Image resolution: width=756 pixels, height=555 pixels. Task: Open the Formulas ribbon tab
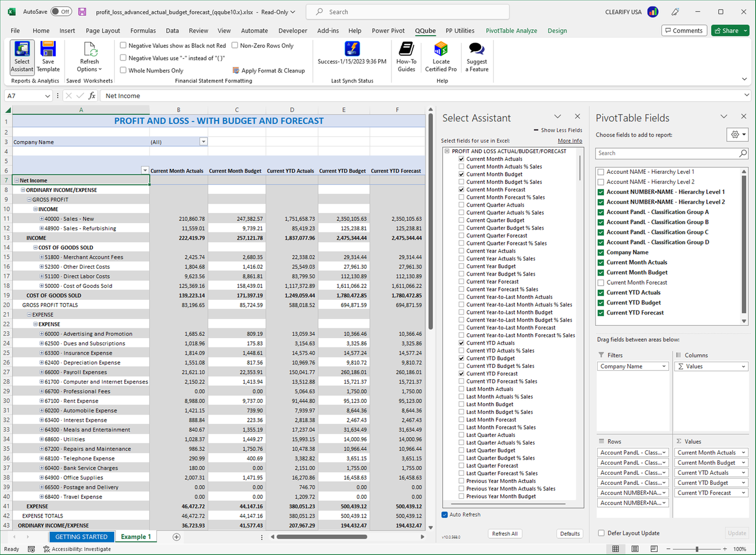[143, 31]
